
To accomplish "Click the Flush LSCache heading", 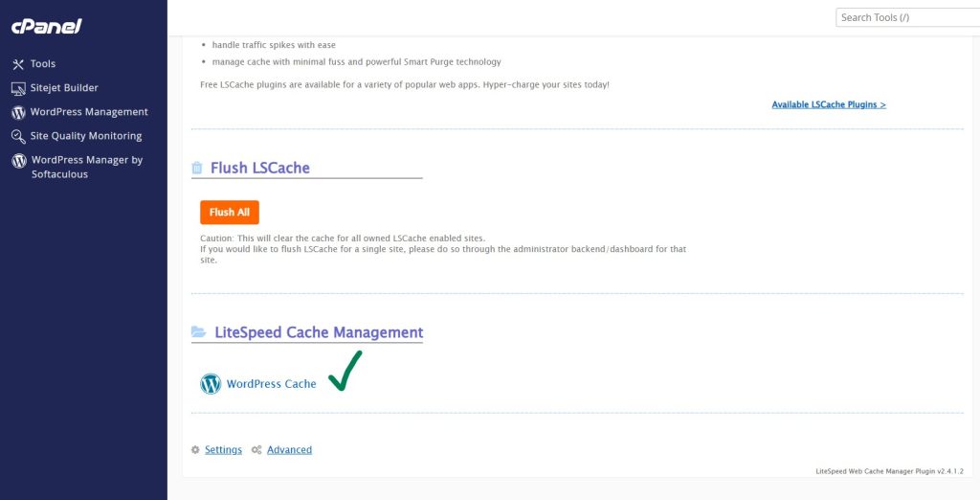I will (260, 168).
